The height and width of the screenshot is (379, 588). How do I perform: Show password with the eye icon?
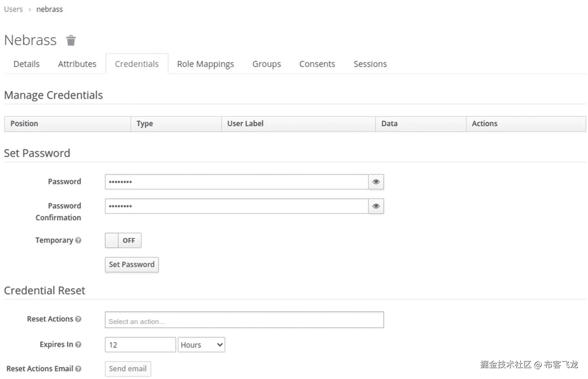point(376,182)
